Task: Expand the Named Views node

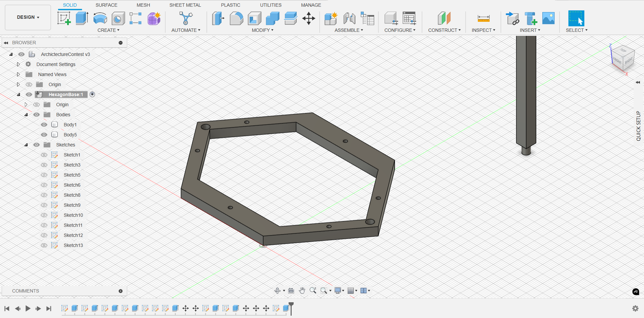Action: click(18, 74)
